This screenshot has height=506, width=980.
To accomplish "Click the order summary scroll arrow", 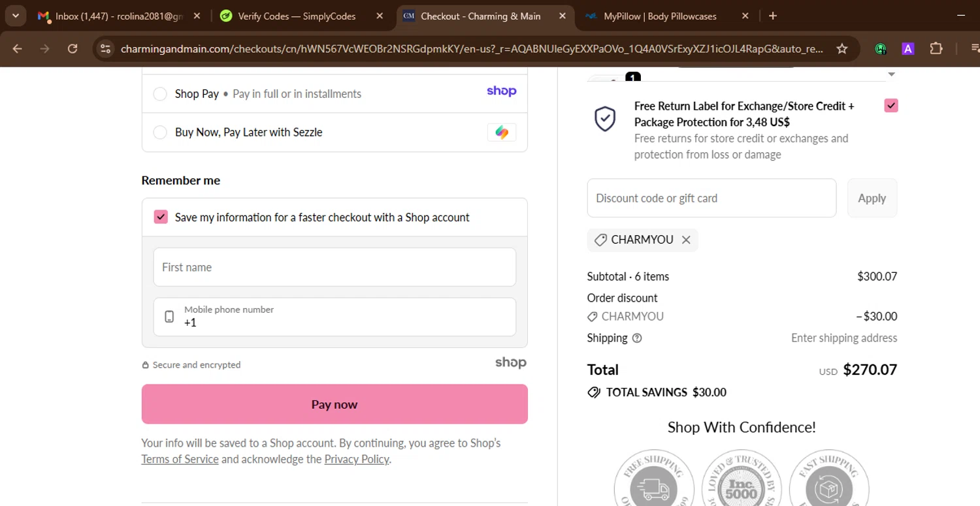I will pos(892,74).
